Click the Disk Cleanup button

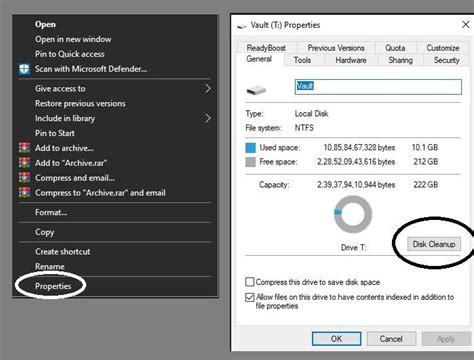[x=434, y=244]
